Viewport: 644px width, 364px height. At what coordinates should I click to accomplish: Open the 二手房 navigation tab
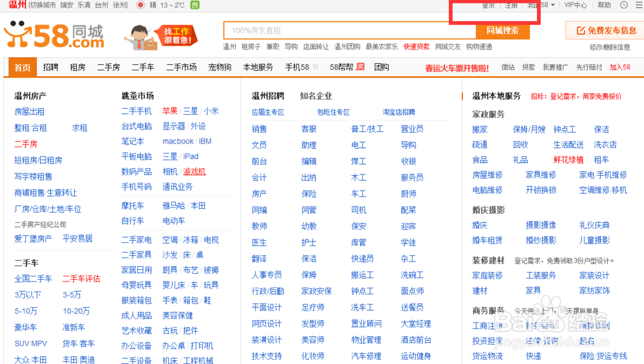[x=108, y=67]
